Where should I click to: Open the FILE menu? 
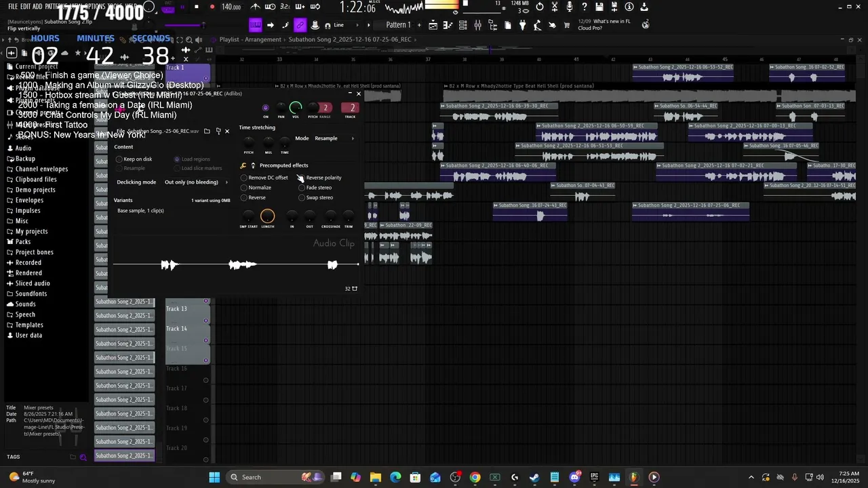point(13,6)
